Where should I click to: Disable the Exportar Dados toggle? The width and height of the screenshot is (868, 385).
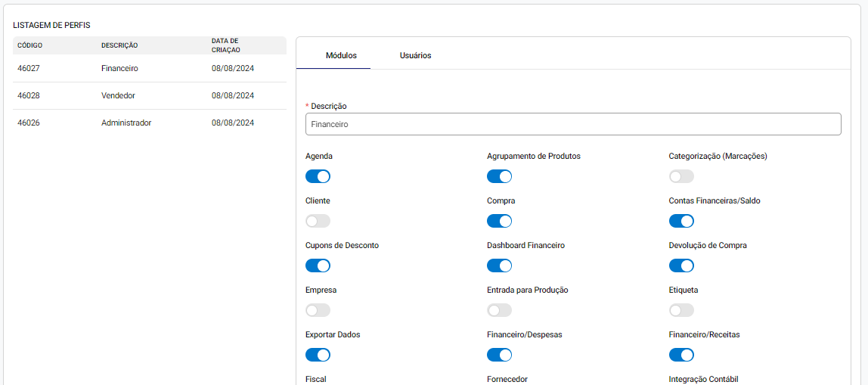[x=318, y=355]
